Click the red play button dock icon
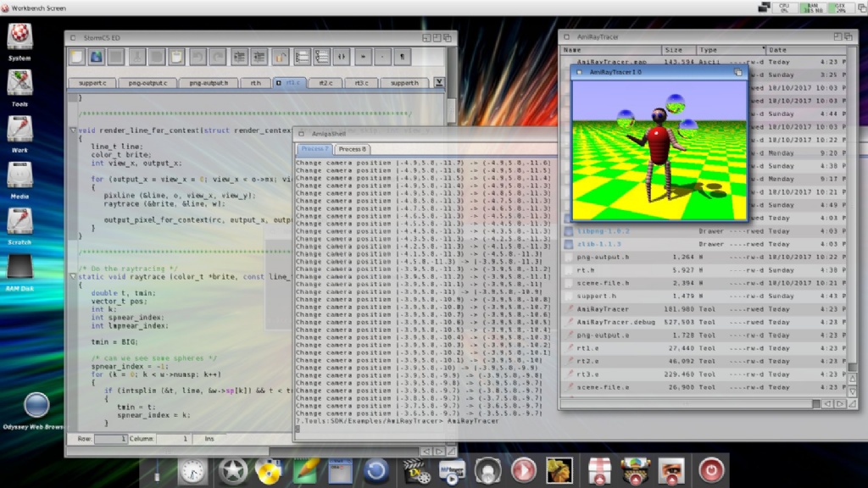 523,471
